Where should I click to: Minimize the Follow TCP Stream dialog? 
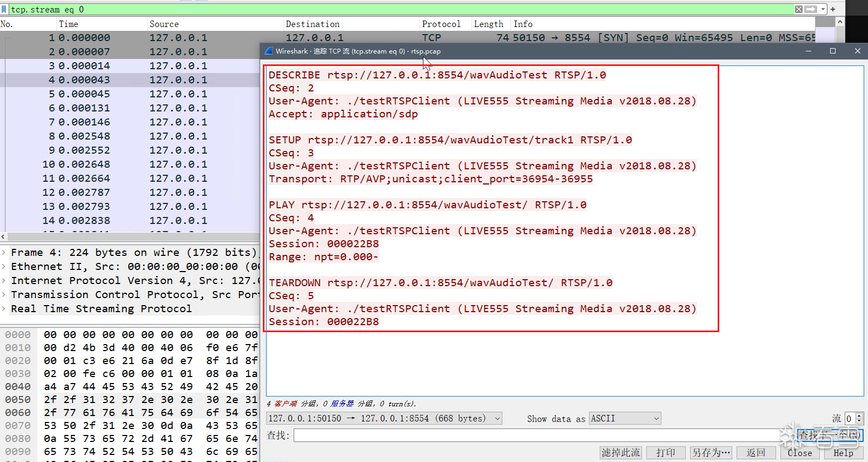click(x=809, y=51)
